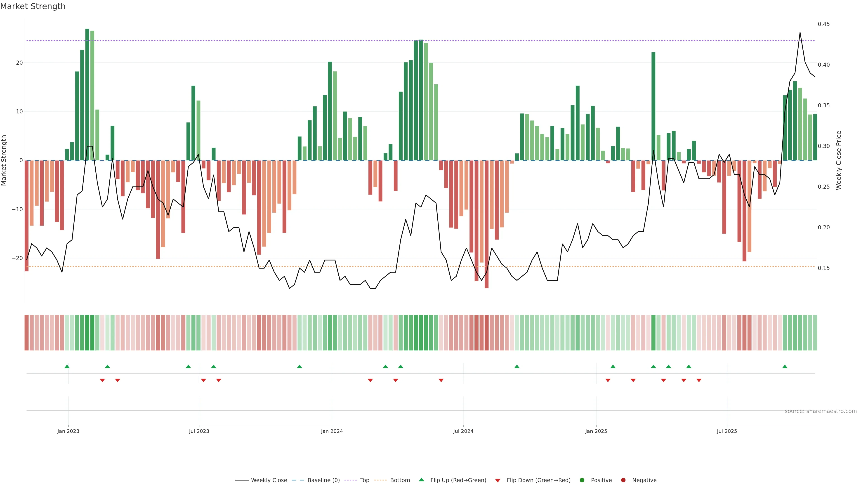Click Flip Down red triangle legend icon
Image resolution: width=868 pixels, height=488 pixels.
pyautogui.click(x=498, y=481)
